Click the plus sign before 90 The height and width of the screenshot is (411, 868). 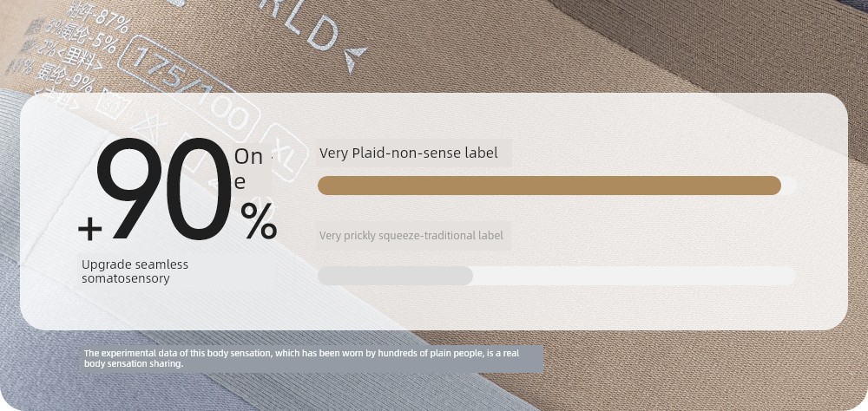click(89, 228)
